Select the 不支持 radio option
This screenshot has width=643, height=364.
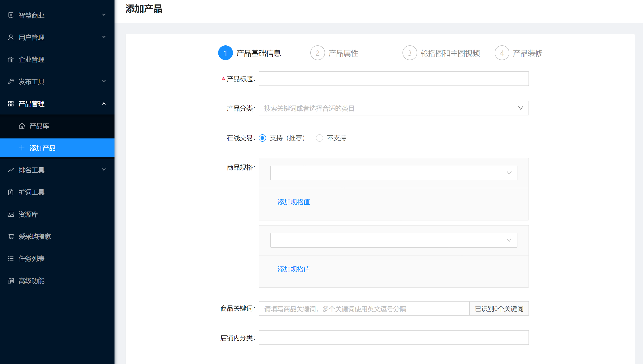(x=320, y=138)
